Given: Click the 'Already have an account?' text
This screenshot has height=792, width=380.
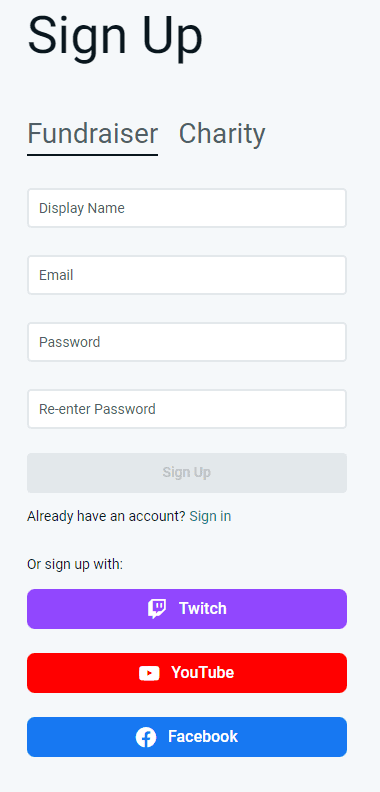Looking at the screenshot, I should [x=106, y=516].
